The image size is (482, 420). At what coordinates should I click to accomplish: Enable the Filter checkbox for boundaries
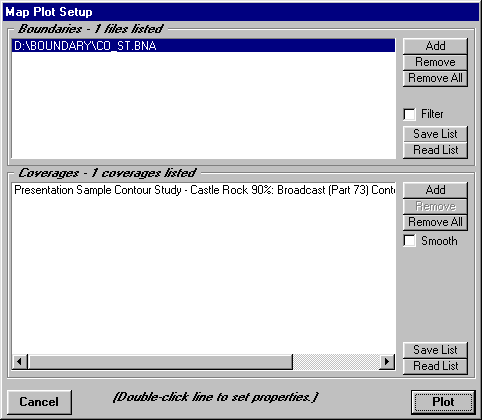(409, 114)
